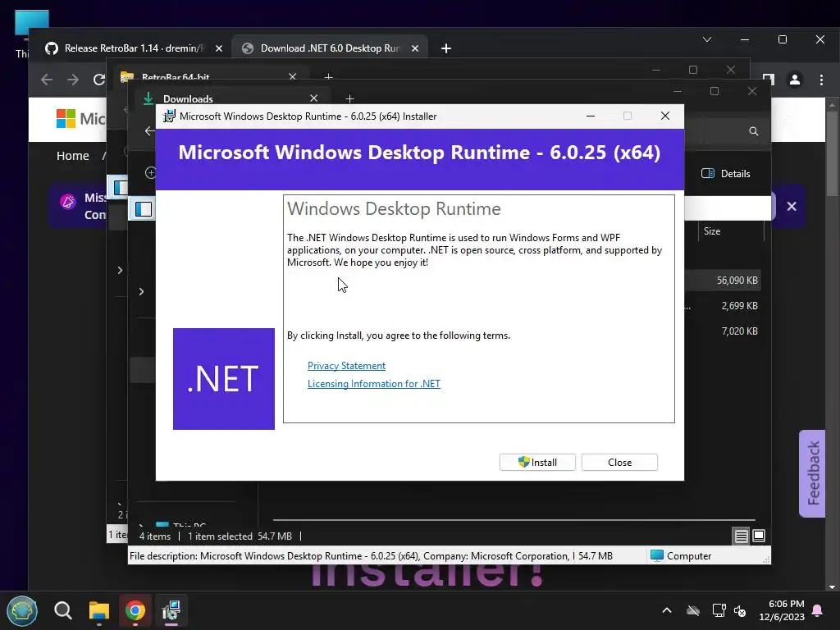This screenshot has height=630, width=840.
Task: Click the New plus button in Explorer toolbar
Action: (151, 172)
